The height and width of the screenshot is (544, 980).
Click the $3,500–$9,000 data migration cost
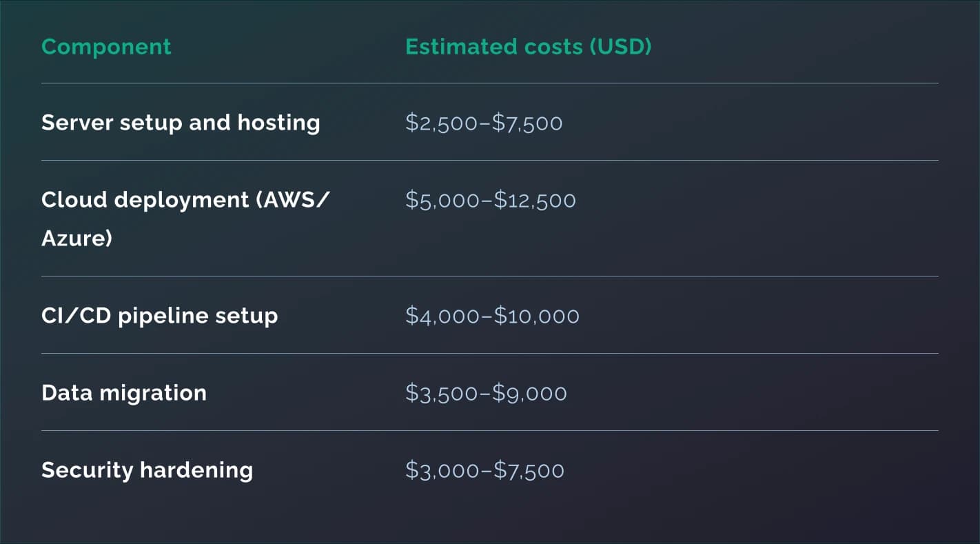pyautogui.click(x=486, y=393)
